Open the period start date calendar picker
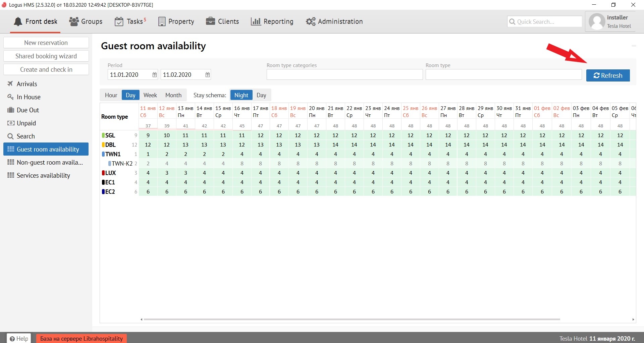 point(154,75)
